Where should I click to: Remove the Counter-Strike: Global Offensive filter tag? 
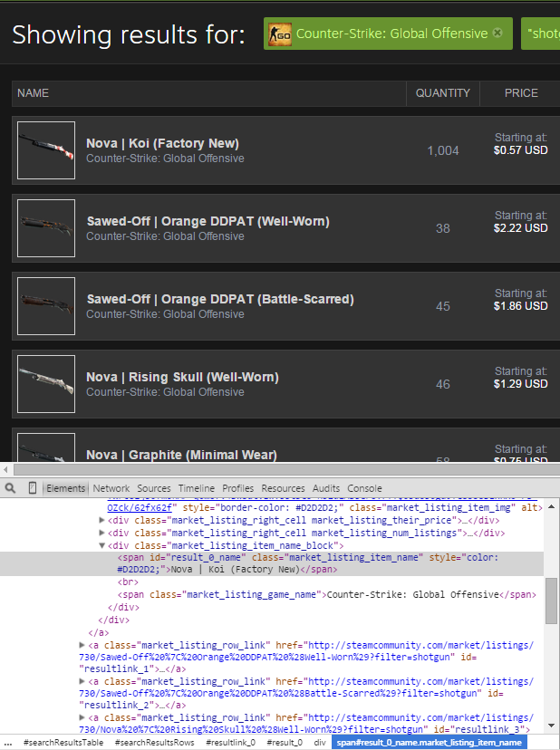pyautogui.click(x=497, y=33)
